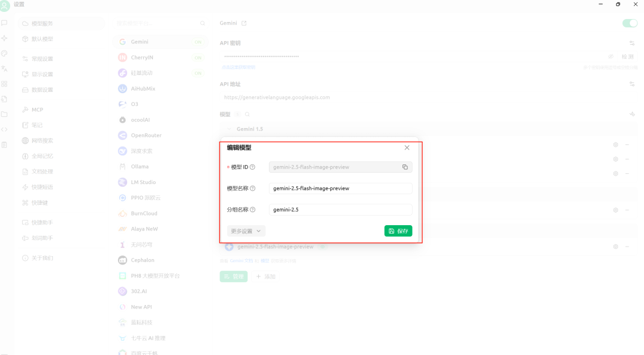This screenshot has width=644, height=355.
Task: Open the settings icon beside API 密钥
Action: (x=632, y=43)
